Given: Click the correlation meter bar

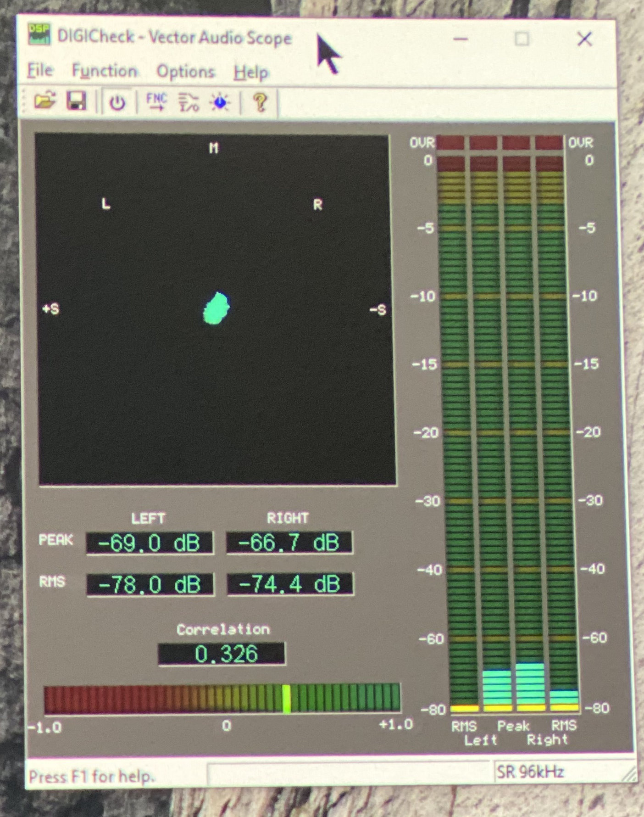Looking at the screenshot, I should point(222,698).
